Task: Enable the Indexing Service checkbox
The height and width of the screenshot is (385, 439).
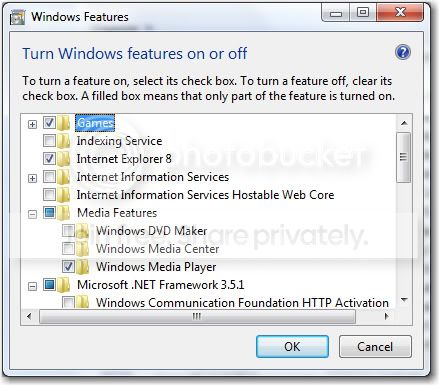Action: point(49,141)
